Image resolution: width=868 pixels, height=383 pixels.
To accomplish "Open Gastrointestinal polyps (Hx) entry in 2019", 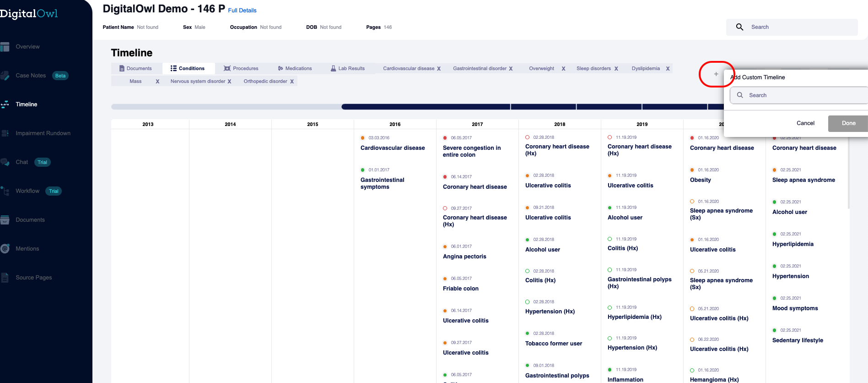I will click(x=640, y=283).
